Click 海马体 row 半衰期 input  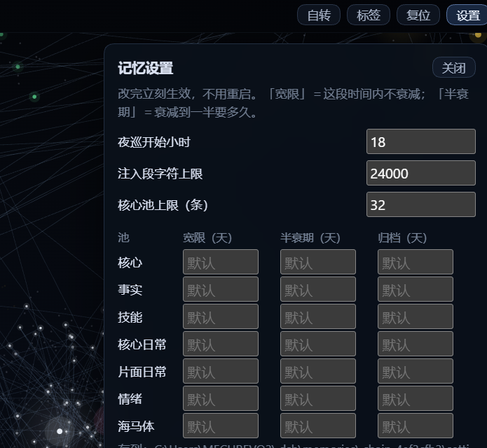click(x=318, y=426)
